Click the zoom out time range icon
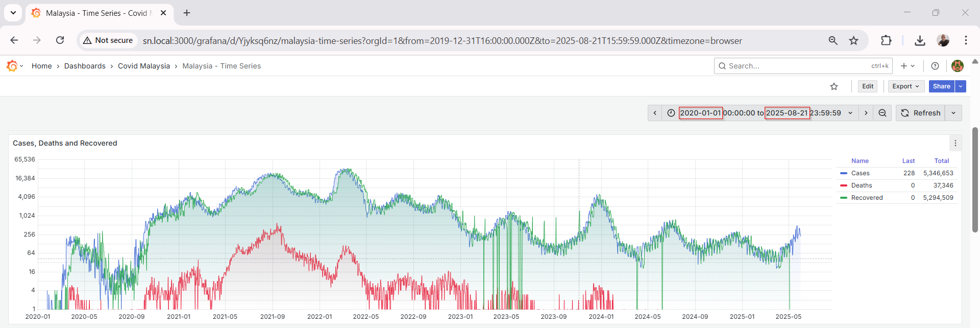Image resolution: width=980 pixels, height=328 pixels. tap(883, 113)
